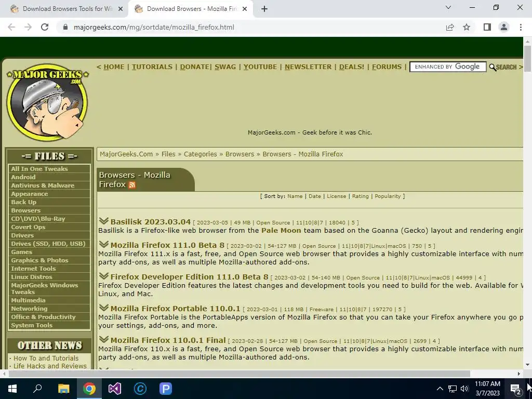Sort the list by Rating
Screen dimensions: 532x399
click(361, 196)
